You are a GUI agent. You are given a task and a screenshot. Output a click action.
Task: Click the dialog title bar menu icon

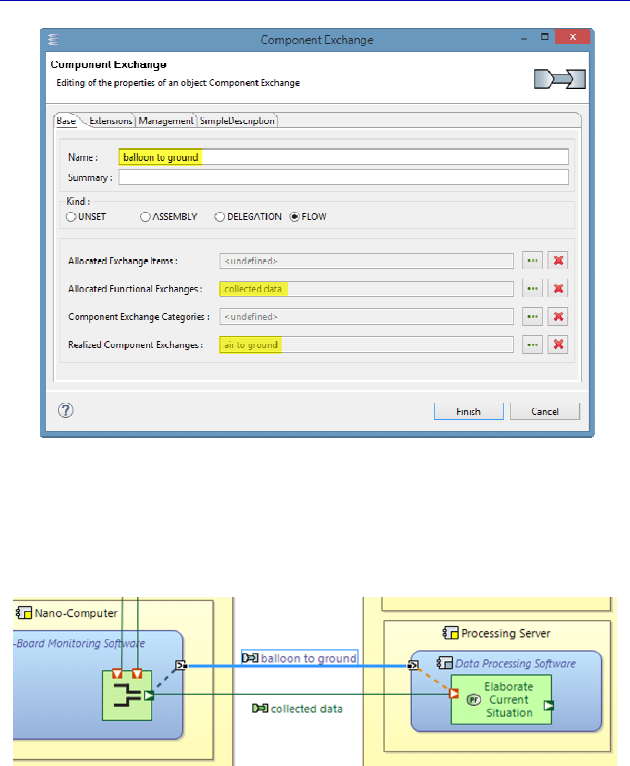[x=53, y=40]
